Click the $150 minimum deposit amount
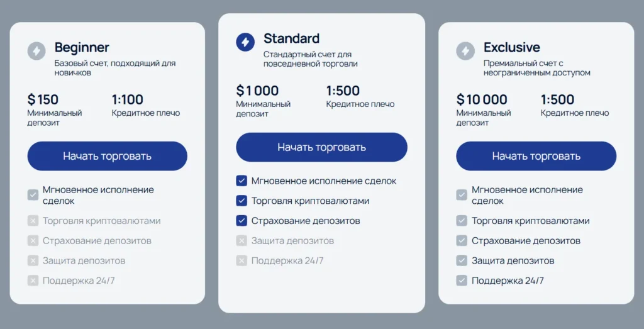Viewport: 644px width, 329px height. click(43, 99)
